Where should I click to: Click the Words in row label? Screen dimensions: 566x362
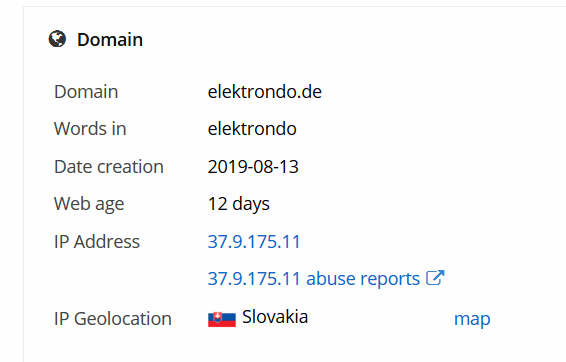90,129
